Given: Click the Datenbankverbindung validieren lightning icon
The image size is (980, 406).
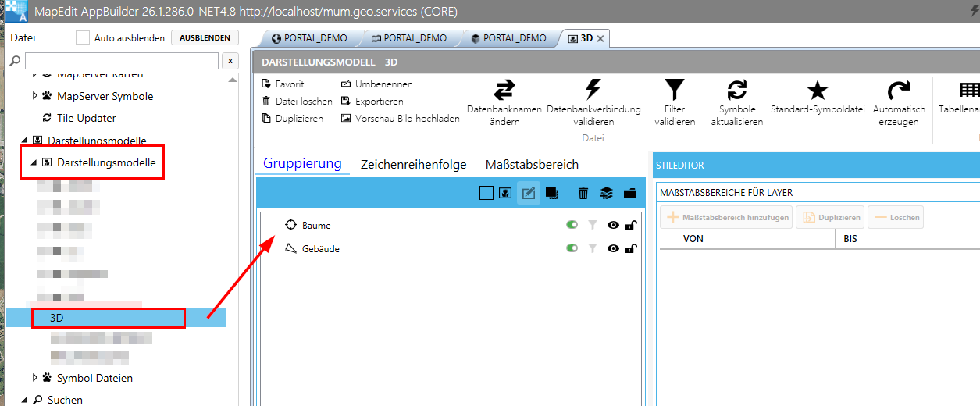Looking at the screenshot, I should click(593, 89).
